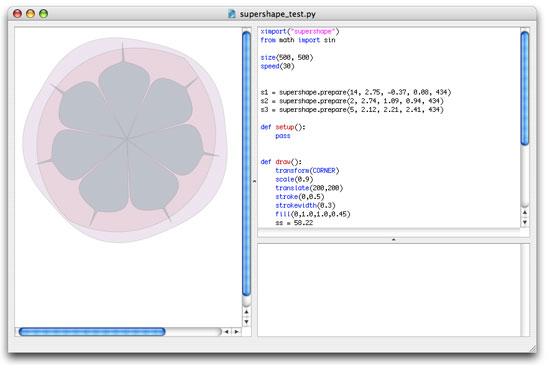Screen dimensions: 550x365
Task: Click the canvas vertical scrollbar thumb
Action: 247,164
